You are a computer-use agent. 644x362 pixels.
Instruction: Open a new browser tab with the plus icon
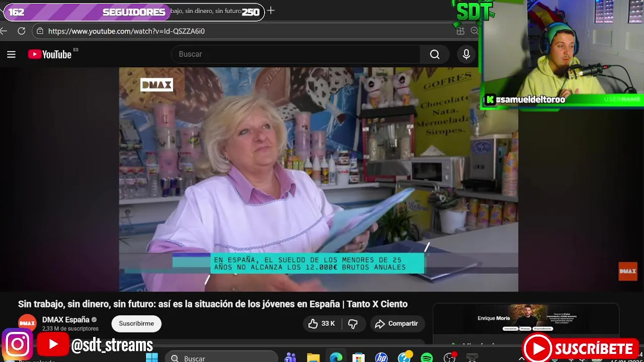tap(271, 11)
